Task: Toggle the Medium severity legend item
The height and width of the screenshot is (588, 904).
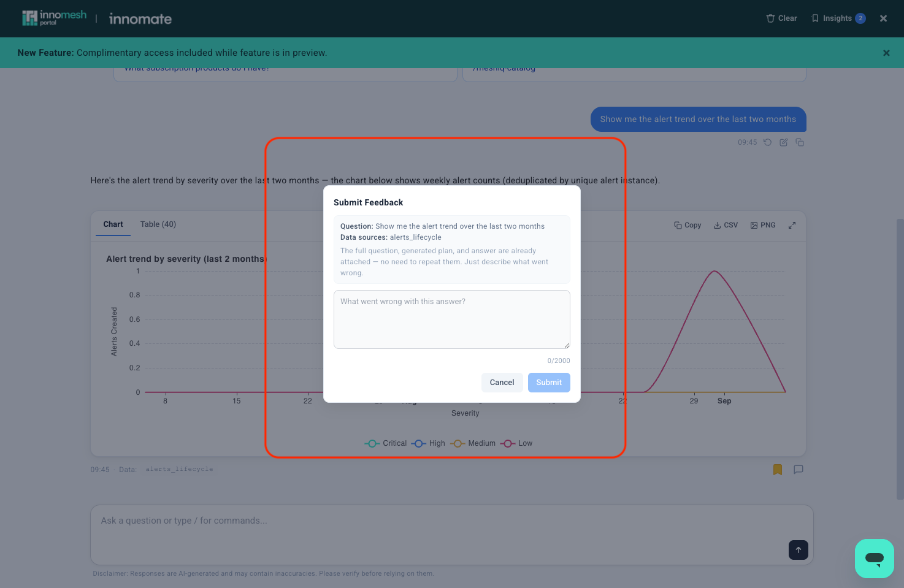Action: point(473,443)
